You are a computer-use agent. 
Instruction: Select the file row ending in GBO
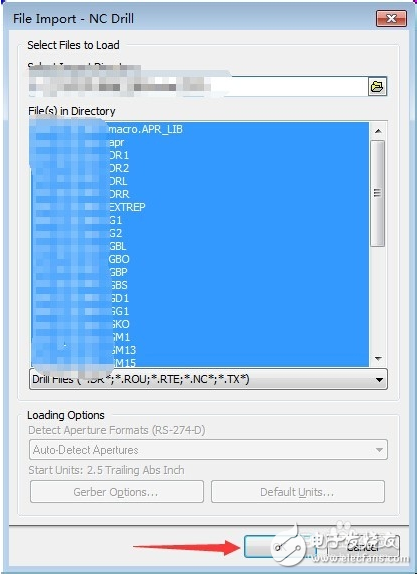coord(200,259)
